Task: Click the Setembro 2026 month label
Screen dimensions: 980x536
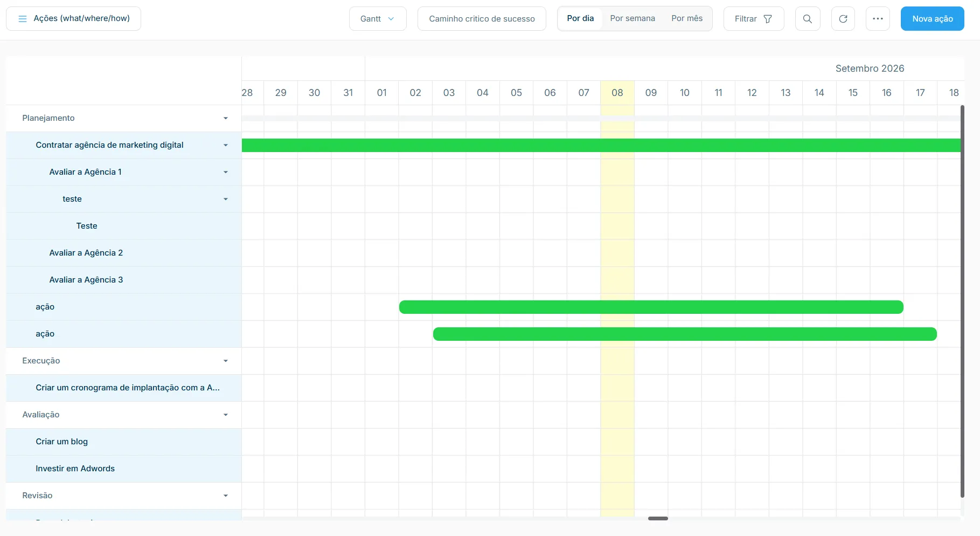Action: (870, 68)
